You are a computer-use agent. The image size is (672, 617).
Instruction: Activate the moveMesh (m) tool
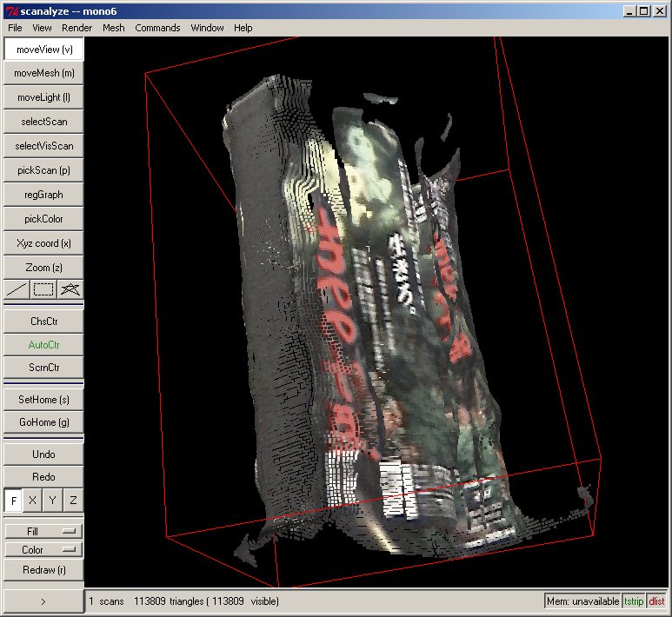pyautogui.click(x=43, y=73)
